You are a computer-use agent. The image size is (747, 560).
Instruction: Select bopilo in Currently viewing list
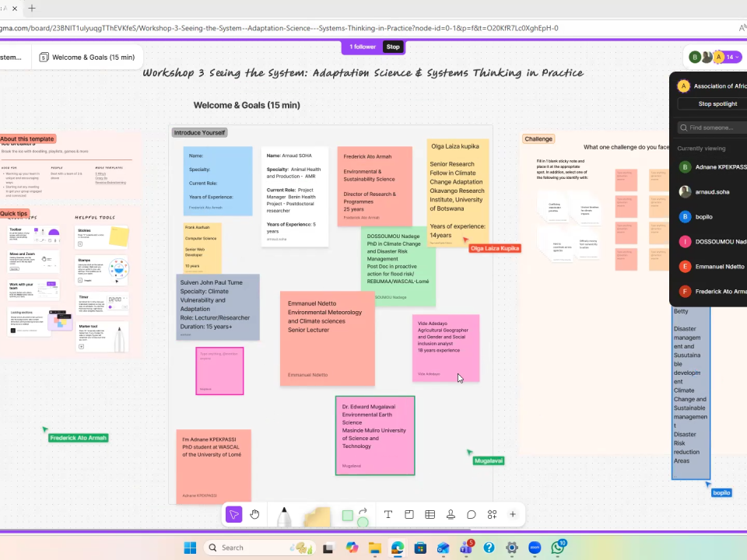(703, 216)
